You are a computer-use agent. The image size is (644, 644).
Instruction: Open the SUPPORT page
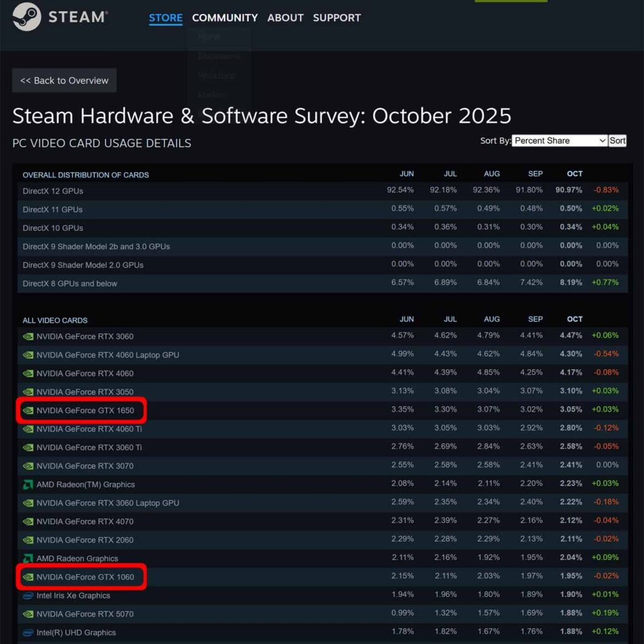(336, 18)
